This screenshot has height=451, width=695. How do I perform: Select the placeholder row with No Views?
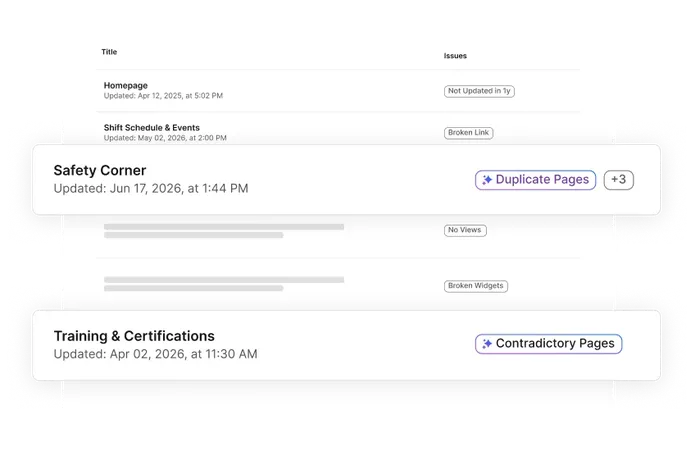(x=338, y=235)
